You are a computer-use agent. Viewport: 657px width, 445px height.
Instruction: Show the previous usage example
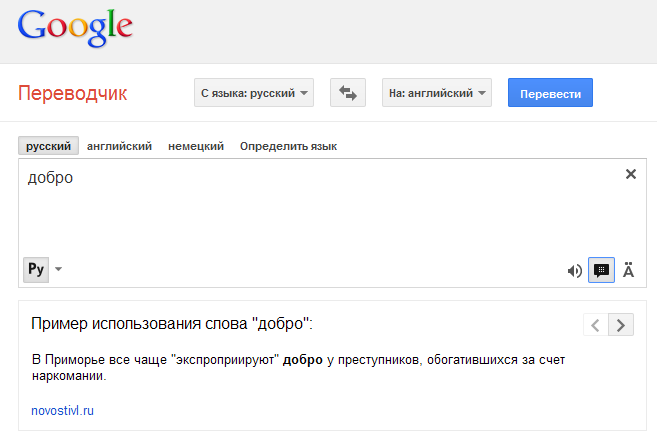(595, 325)
